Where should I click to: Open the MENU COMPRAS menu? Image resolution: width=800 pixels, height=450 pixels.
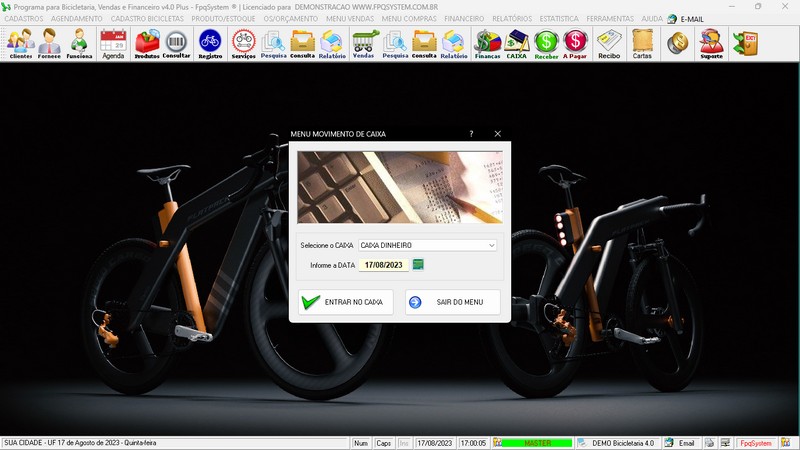pyautogui.click(x=409, y=18)
